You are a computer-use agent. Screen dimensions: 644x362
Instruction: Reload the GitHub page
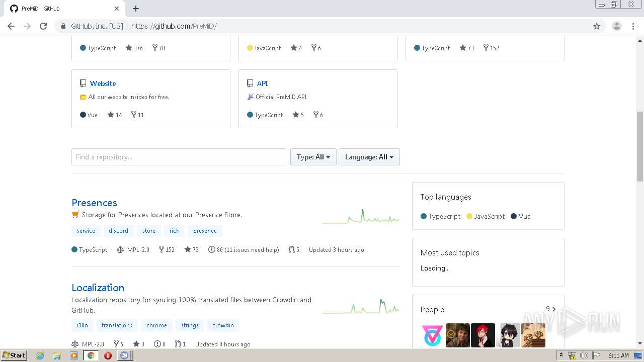[x=43, y=26]
